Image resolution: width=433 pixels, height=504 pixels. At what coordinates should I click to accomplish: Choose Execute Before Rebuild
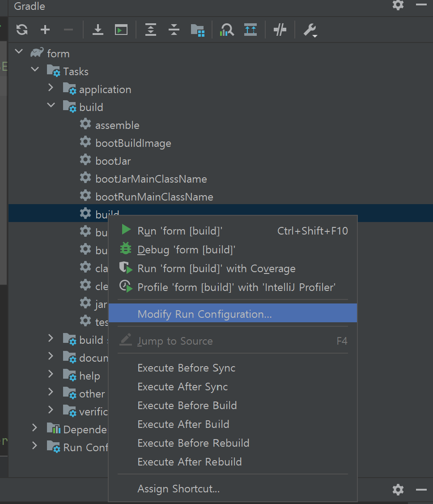point(233,443)
